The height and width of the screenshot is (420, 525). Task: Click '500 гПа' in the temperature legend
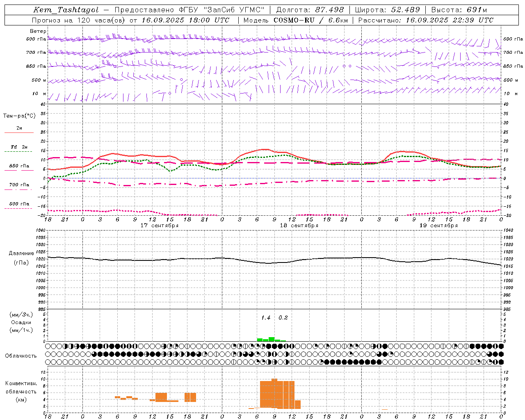(x=19, y=204)
